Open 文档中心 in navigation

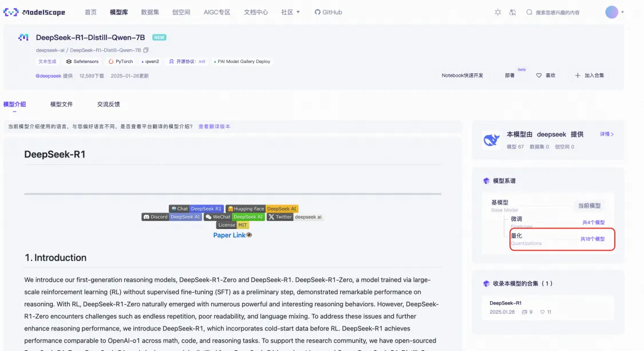pos(256,13)
